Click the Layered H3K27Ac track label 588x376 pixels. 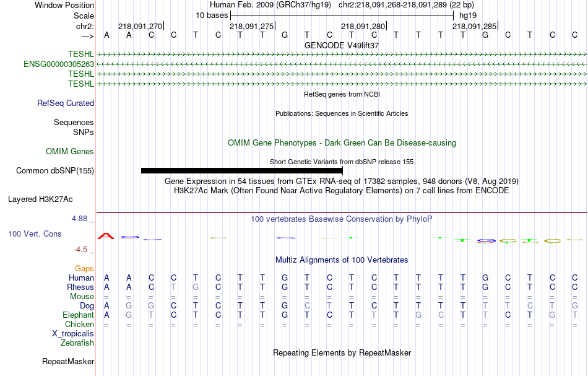coord(40,199)
